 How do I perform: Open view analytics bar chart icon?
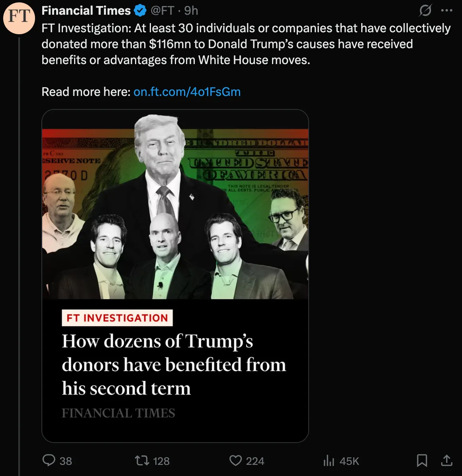pos(329,460)
